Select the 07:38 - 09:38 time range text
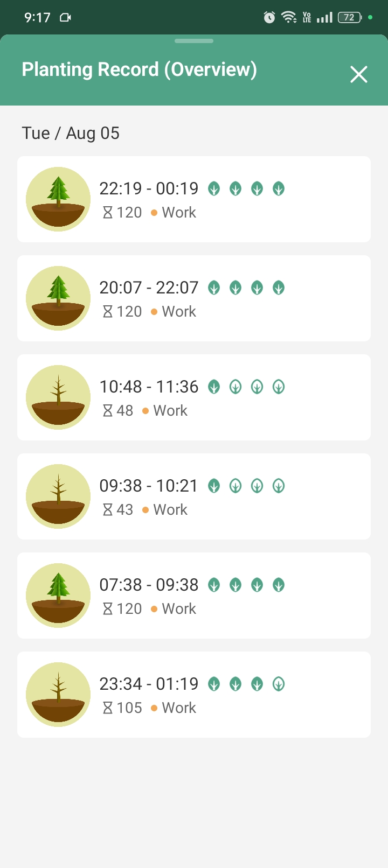388x868 pixels. pos(149,585)
